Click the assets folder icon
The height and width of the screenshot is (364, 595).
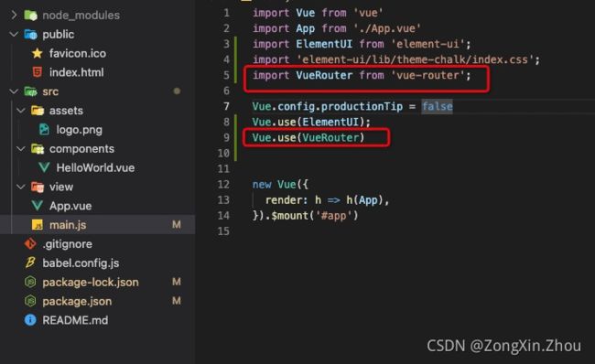click(38, 111)
